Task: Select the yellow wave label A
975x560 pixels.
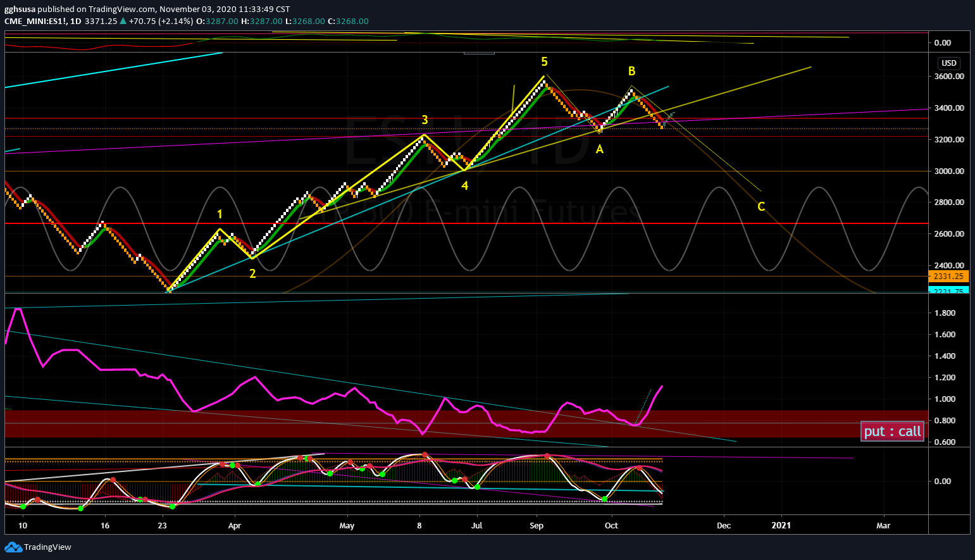Action: [x=600, y=149]
